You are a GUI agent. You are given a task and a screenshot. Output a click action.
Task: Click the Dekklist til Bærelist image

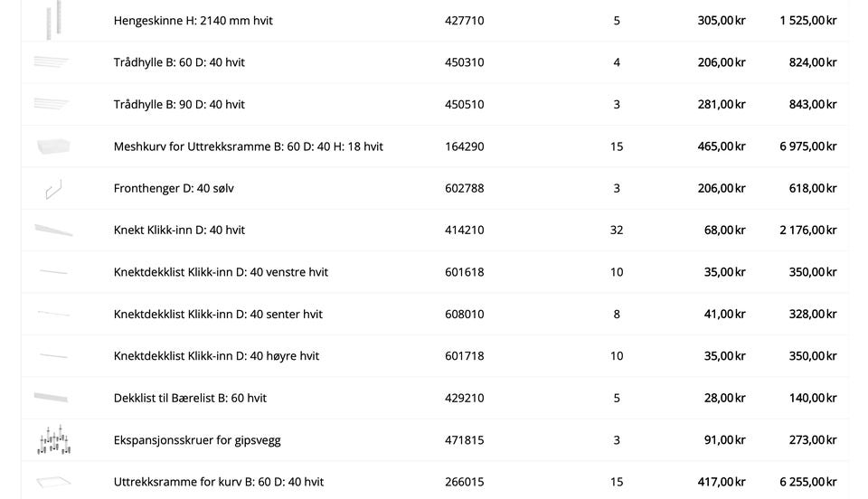(51, 397)
